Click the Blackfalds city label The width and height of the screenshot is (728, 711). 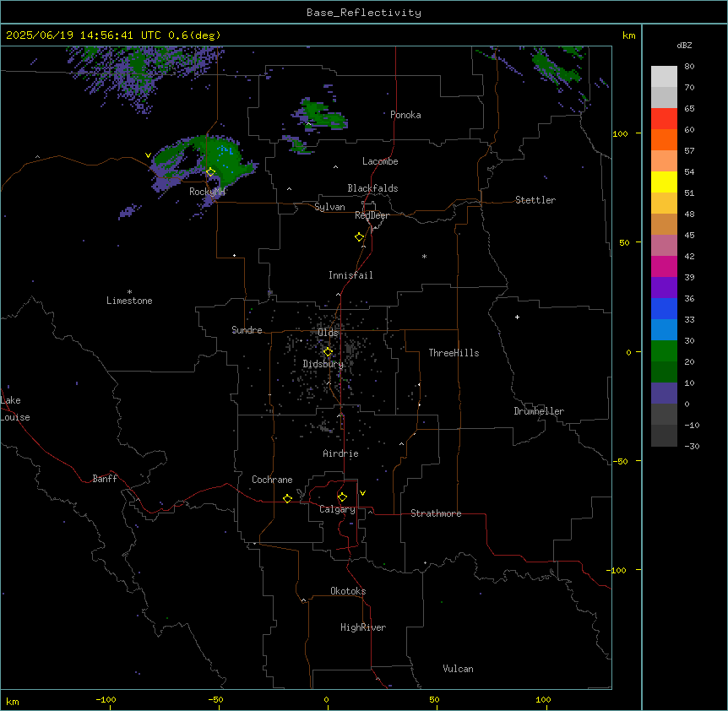click(372, 188)
